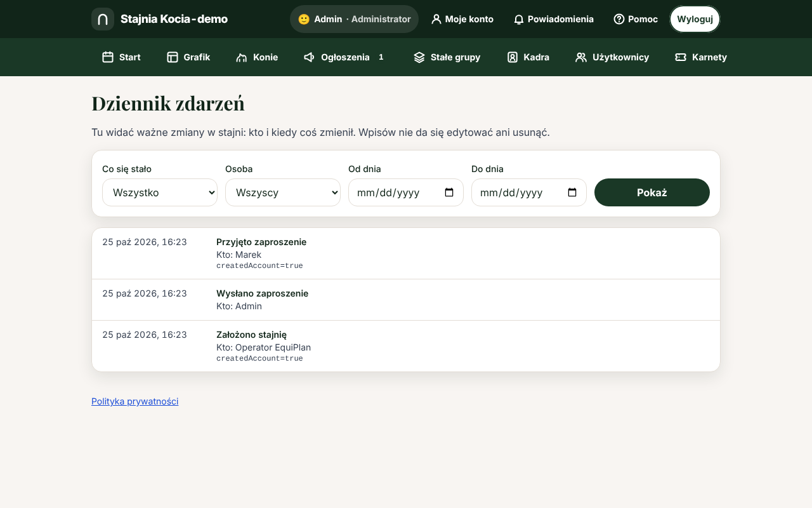Go to the Grafik section
The image size is (812, 508).
click(x=188, y=57)
